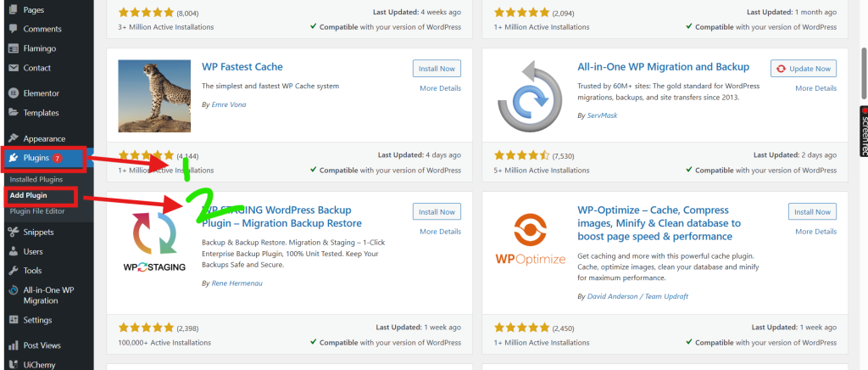Click the UiChemy sidebar icon

pyautogui.click(x=14, y=364)
